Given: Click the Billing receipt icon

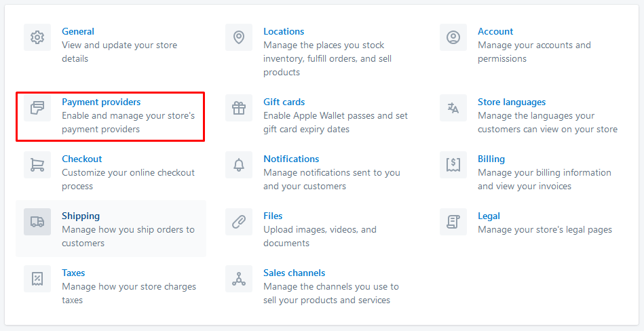Looking at the screenshot, I should point(453,165).
